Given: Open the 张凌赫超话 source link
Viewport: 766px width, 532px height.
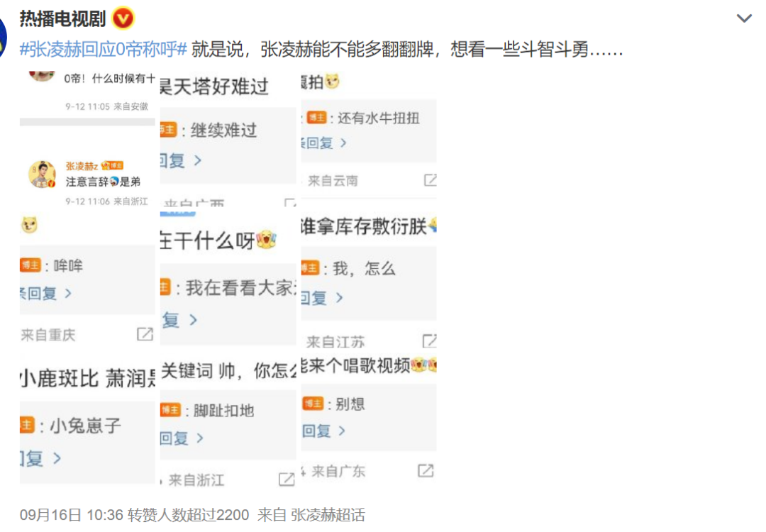Looking at the screenshot, I should 327,514.
